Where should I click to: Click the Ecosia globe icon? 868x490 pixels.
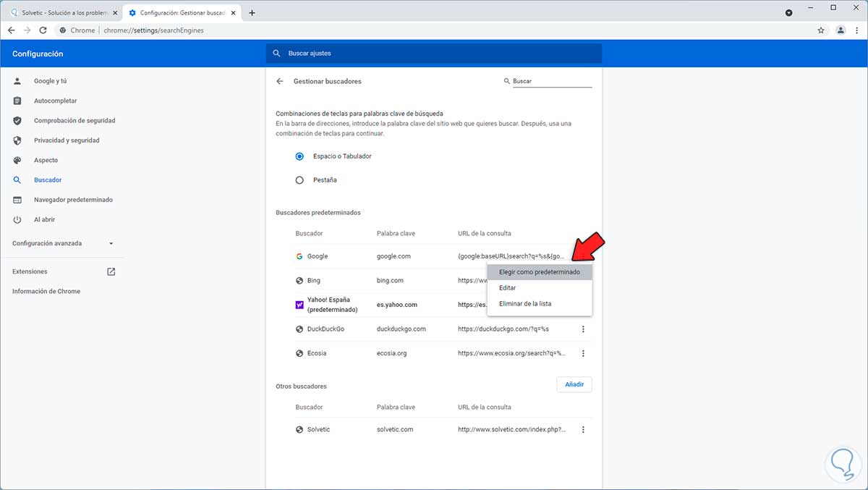(299, 353)
